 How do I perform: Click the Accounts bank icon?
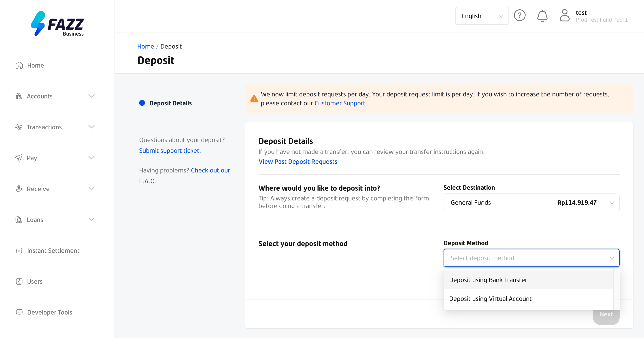19,96
